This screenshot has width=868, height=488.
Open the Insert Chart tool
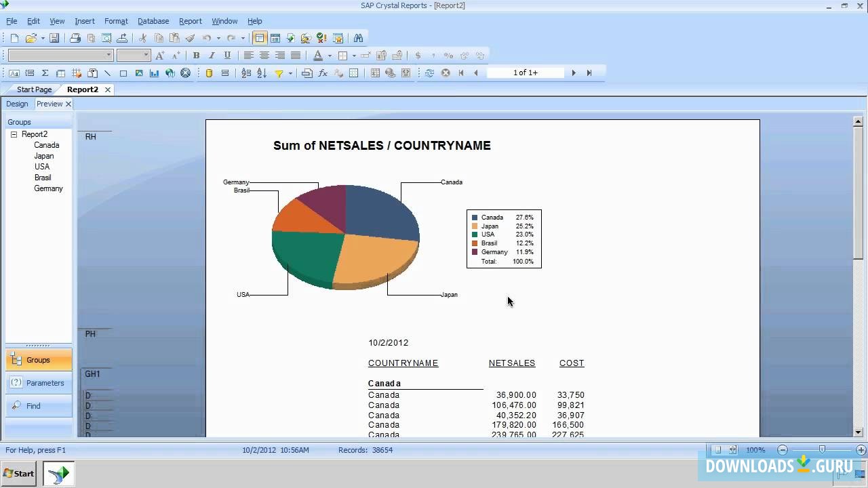point(154,73)
